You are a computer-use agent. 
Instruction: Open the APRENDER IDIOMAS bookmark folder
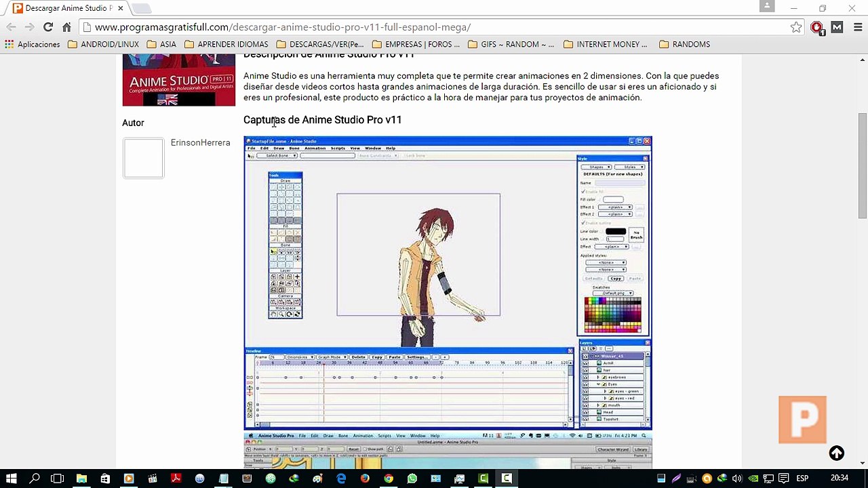pos(226,44)
